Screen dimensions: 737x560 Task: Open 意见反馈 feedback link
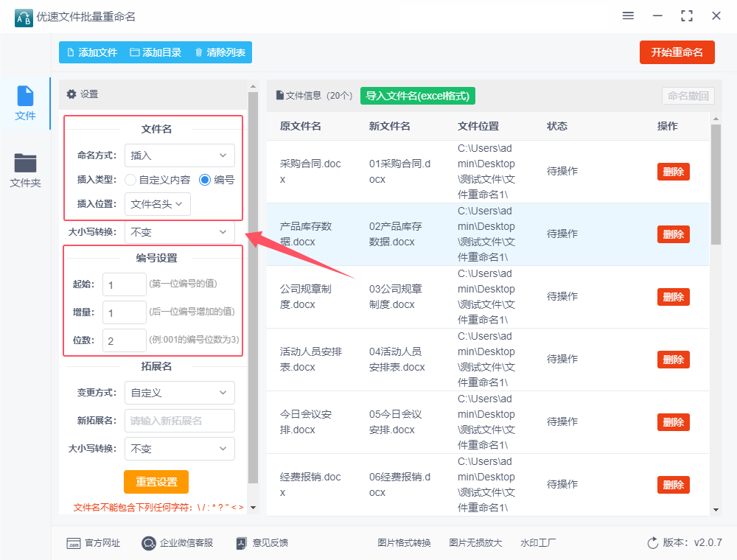[262, 543]
